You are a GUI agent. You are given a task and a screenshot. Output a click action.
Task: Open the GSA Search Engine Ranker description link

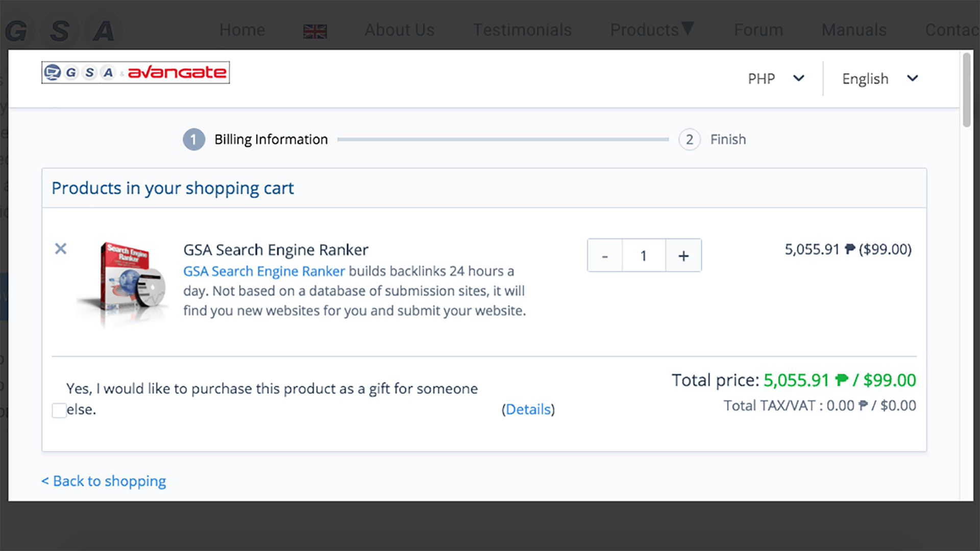264,271
